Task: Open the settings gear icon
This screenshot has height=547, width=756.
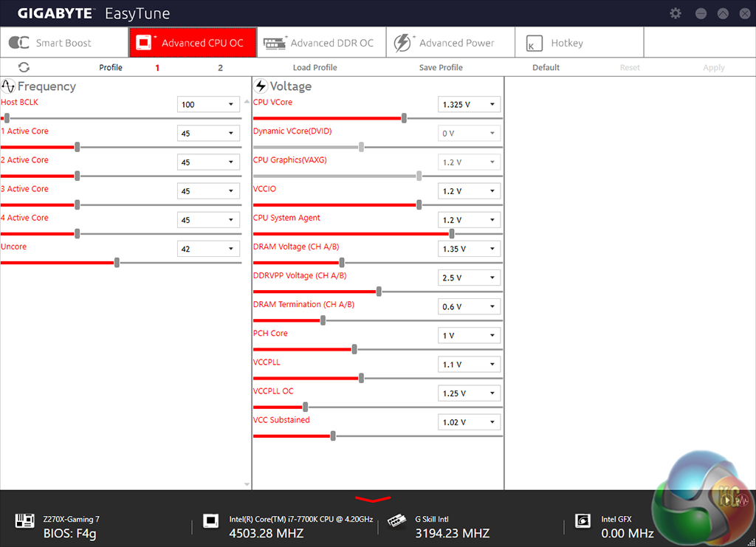Action: tap(676, 13)
